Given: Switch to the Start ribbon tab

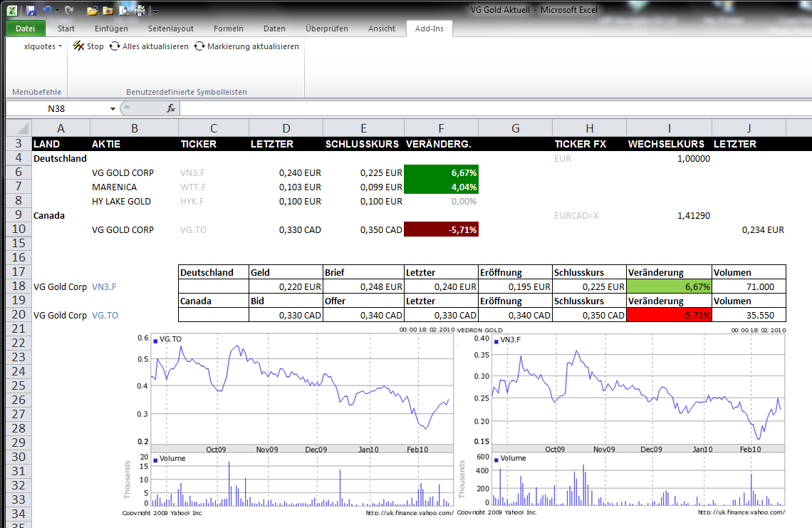Looking at the screenshot, I should point(66,29).
